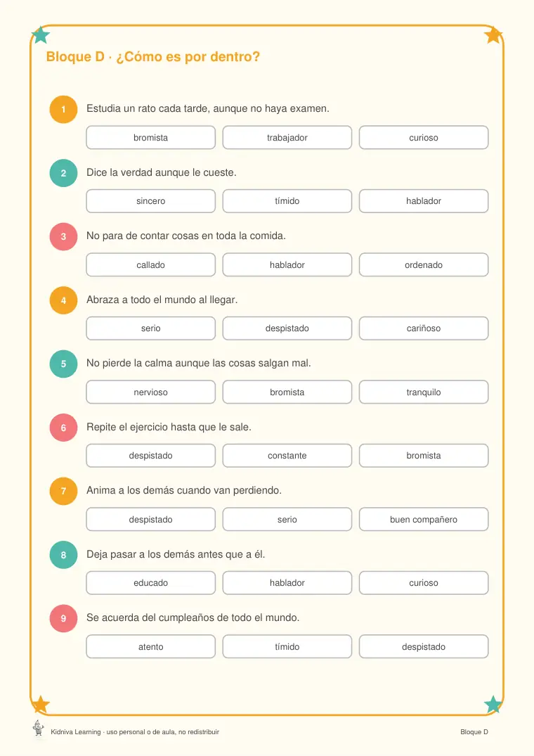The width and height of the screenshot is (534, 756).
Task: Click the teal star in top-left corner
Action: pos(41,34)
